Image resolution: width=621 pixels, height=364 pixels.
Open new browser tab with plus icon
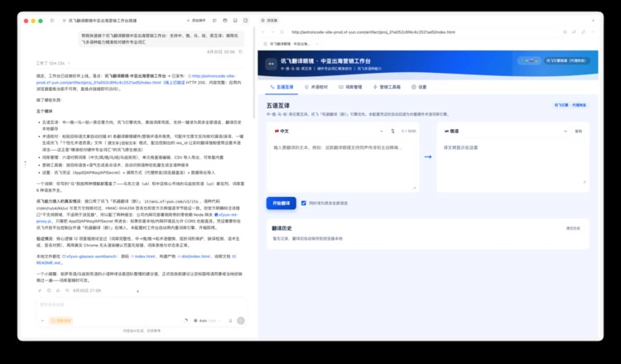[593, 20]
